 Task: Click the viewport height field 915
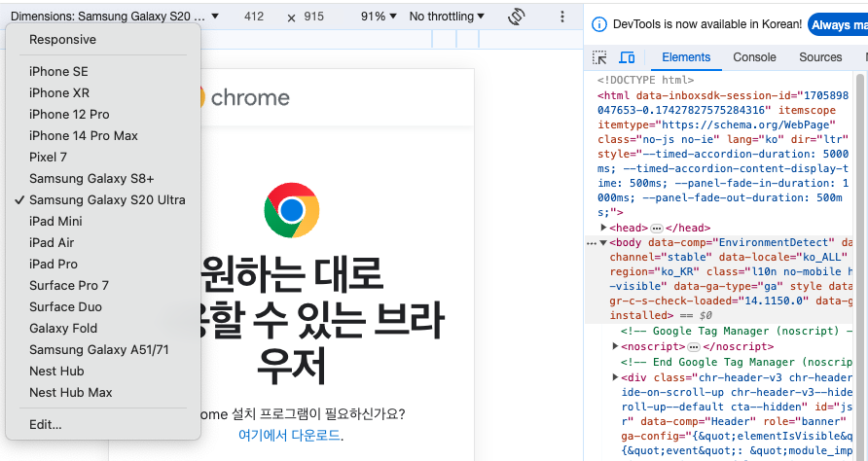coord(314,17)
